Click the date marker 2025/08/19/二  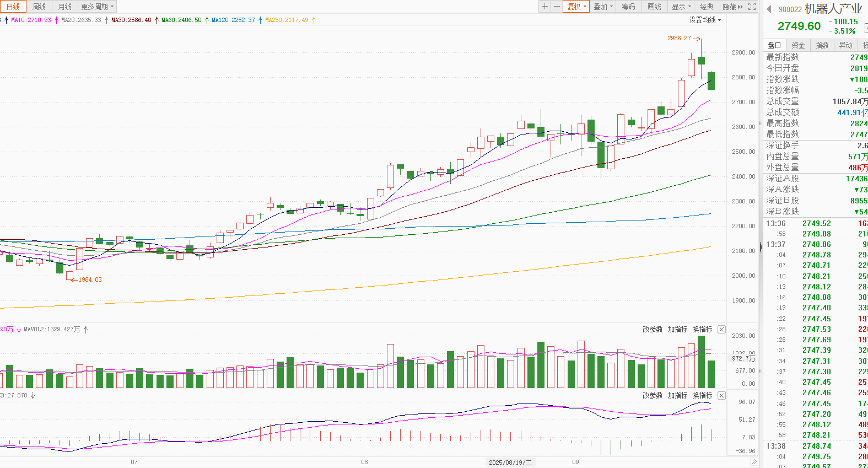510,462
